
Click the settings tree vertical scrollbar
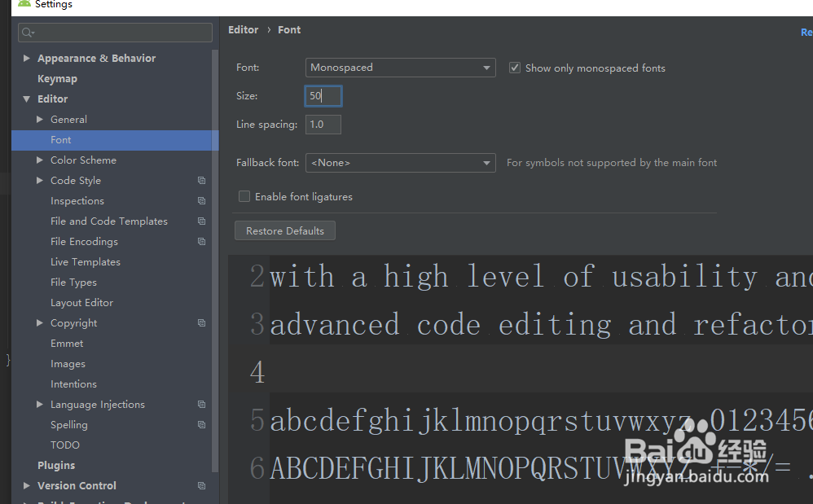click(x=215, y=261)
